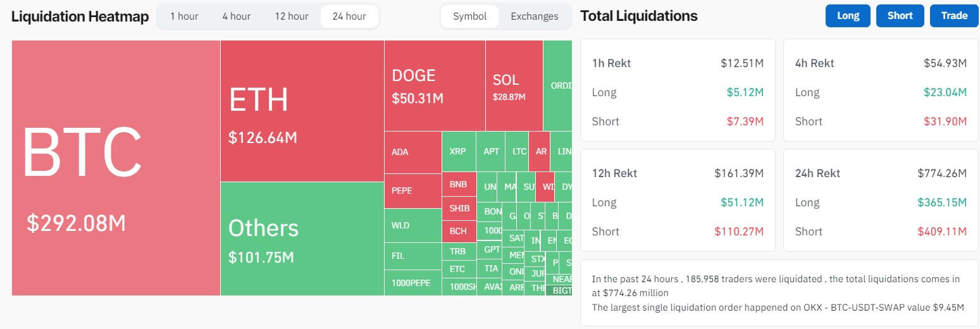Select the DOGE $50.31M tile
This screenshot has width=980, height=329.
click(435, 85)
